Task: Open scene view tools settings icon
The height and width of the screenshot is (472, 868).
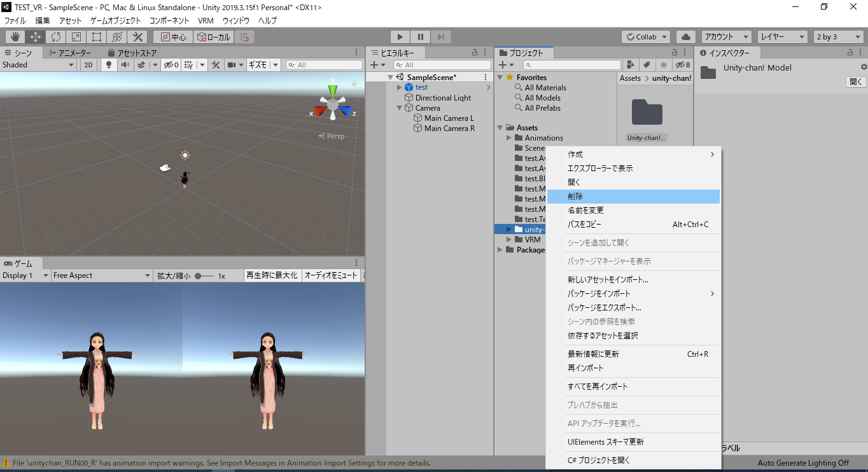Action: click(216, 65)
